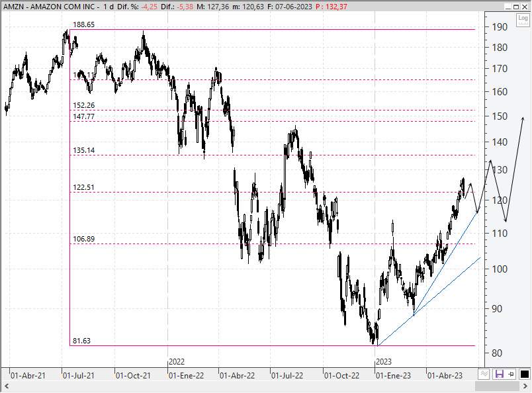Click the 160 price axis label
This screenshot has width=532, height=393.
point(500,91)
